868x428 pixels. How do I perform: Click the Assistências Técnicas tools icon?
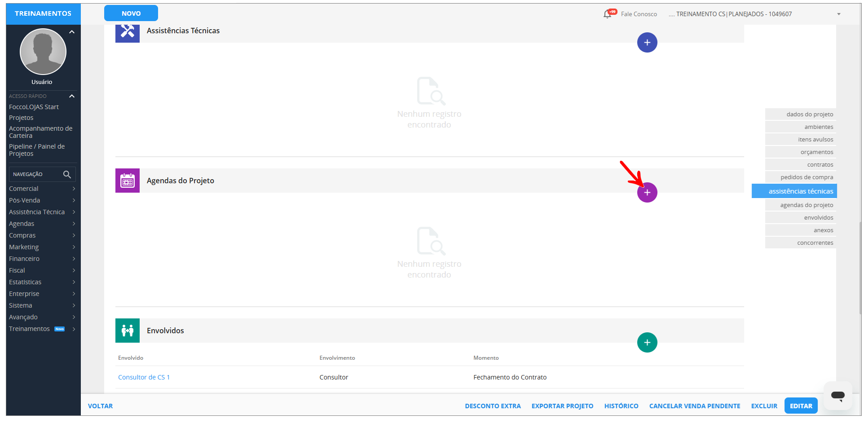pyautogui.click(x=128, y=31)
